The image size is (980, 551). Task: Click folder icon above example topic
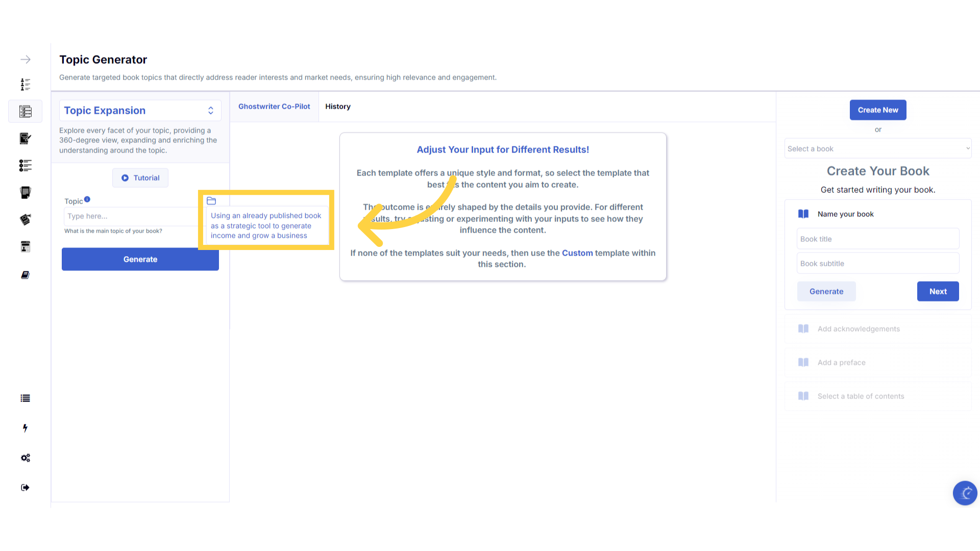[211, 201]
